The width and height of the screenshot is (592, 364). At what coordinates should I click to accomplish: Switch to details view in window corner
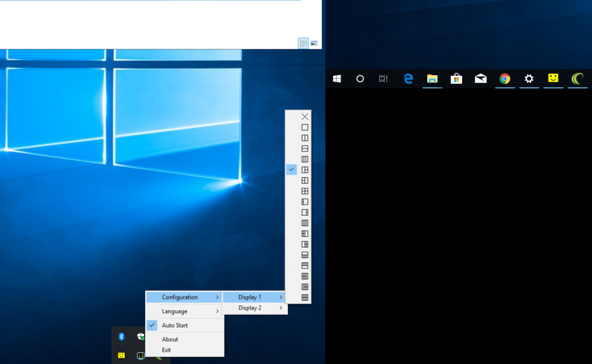pos(304,43)
